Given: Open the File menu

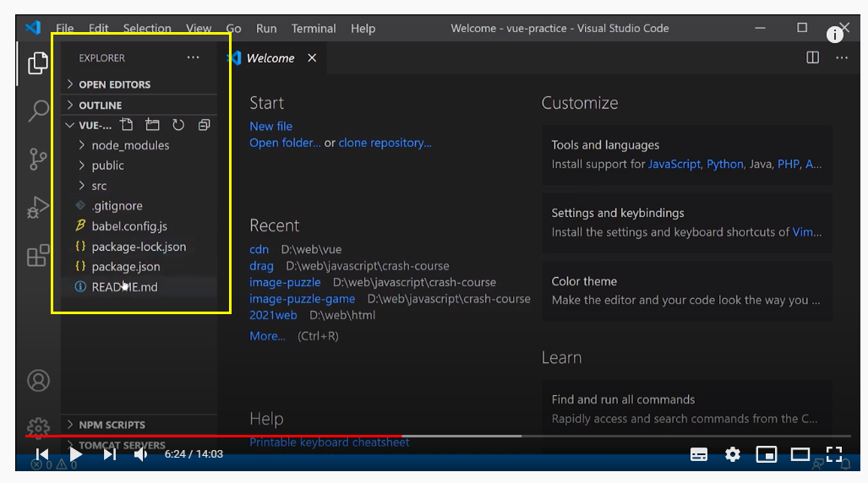Looking at the screenshot, I should (65, 28).
